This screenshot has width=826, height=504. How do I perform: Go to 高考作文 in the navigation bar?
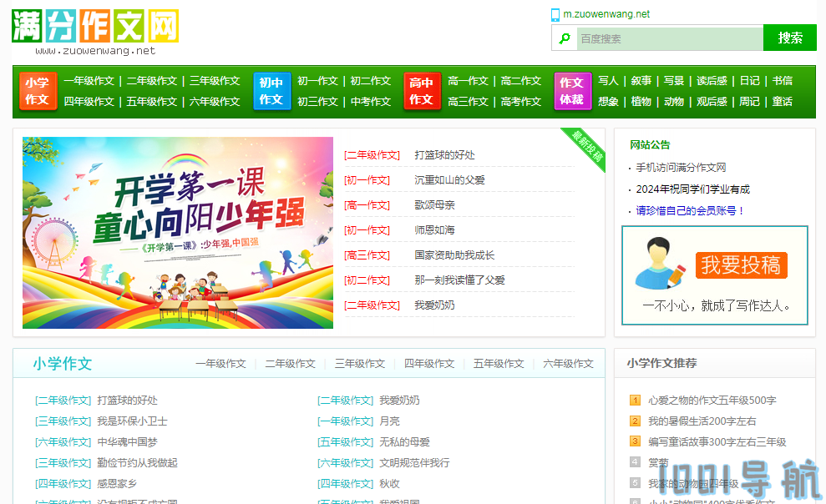click(521, 102)
